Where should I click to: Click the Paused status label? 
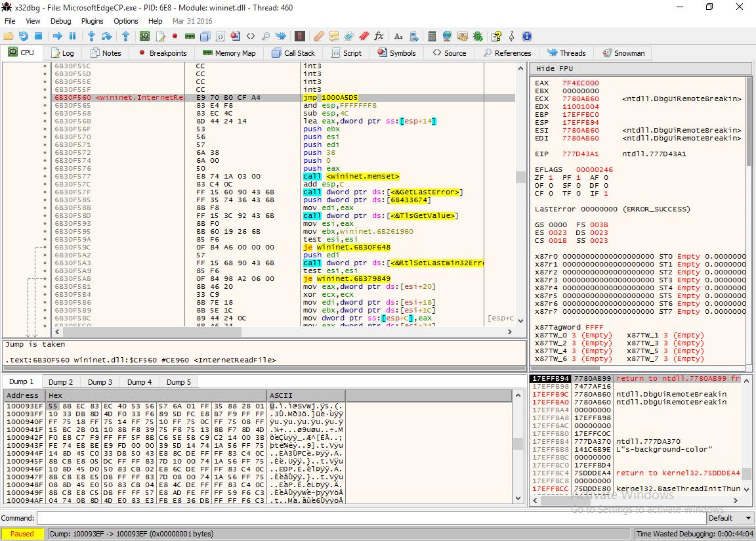click(x=22, y=534)
